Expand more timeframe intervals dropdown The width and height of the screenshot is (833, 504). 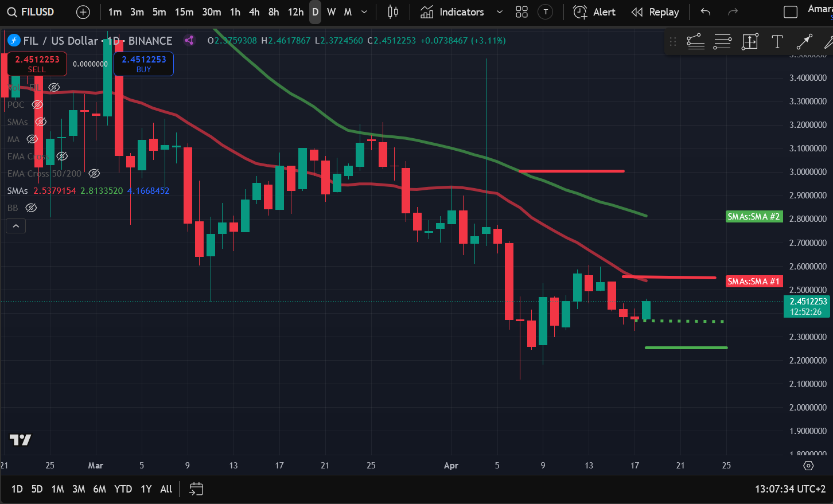[364, 12]
